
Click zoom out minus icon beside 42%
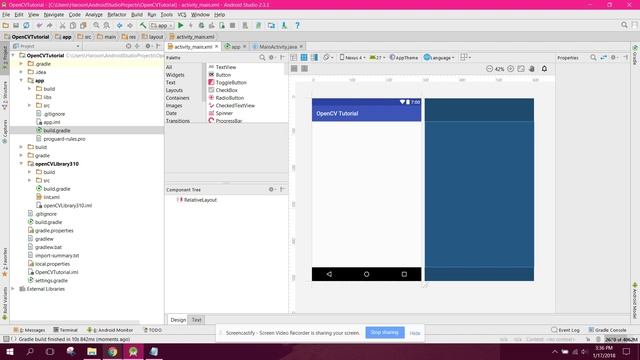[x=489, y=69]
